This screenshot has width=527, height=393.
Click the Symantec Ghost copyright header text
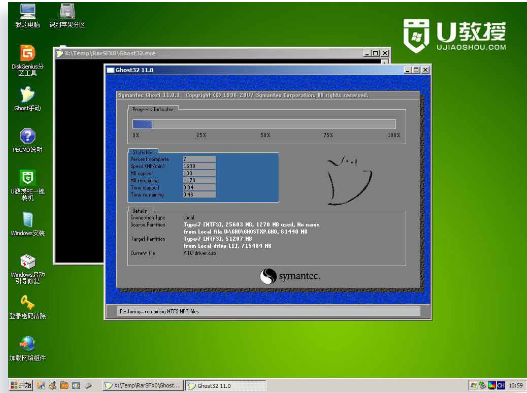(x=243, y=95)
